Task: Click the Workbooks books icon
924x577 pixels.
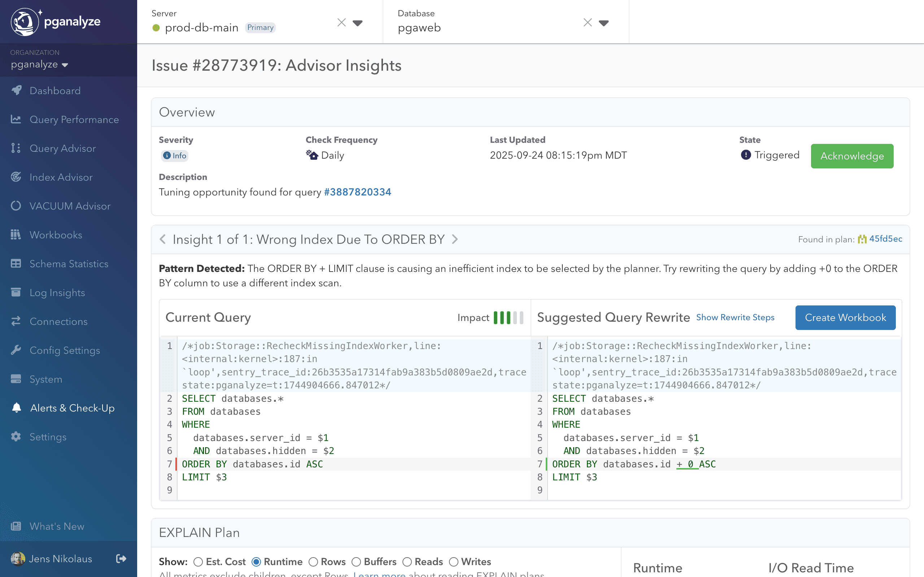Action: [16, 235]
